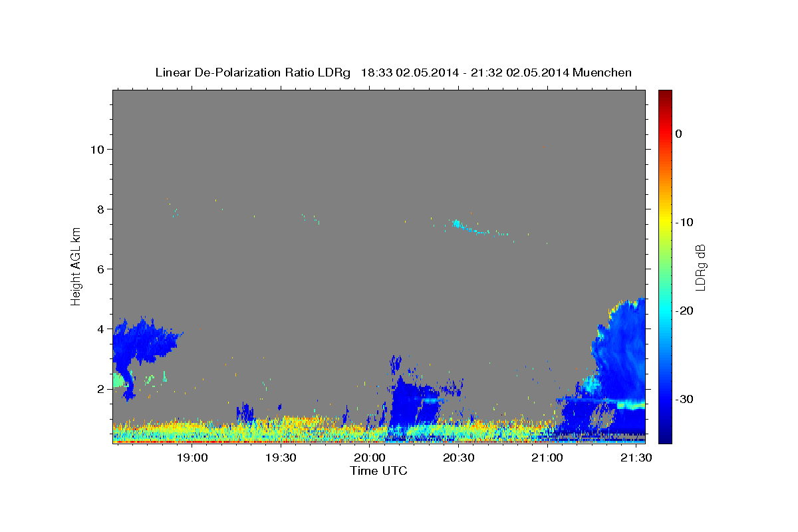Image resolution: width=798 pixels, height=532 pixels.
Task: Click the '-30' colorbar tick label
Action: click(x=685, y=399)
